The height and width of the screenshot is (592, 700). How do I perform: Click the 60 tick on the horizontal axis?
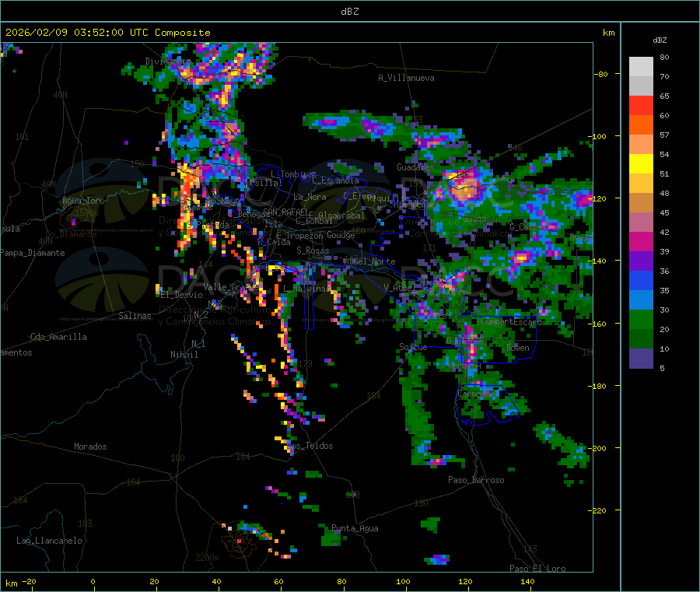(x=278, y=581)
